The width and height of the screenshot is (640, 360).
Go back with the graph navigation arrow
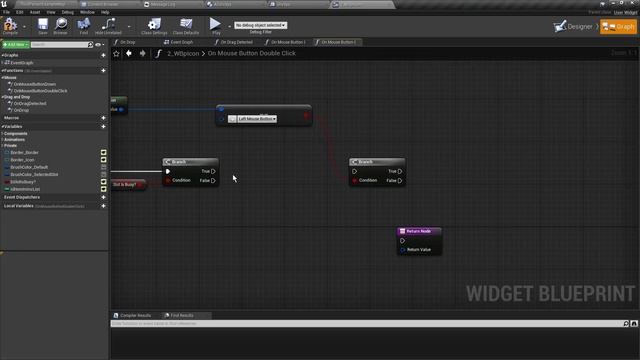(x=129, y=53)
